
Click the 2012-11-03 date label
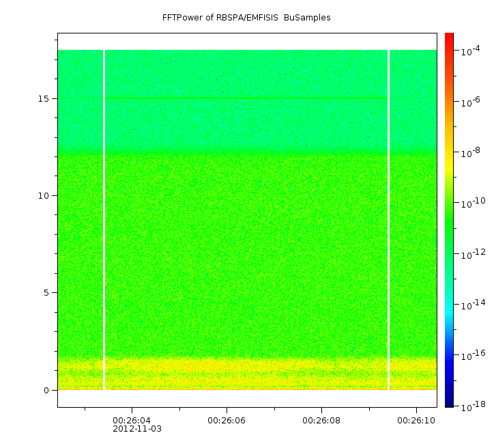click(136, 429)
